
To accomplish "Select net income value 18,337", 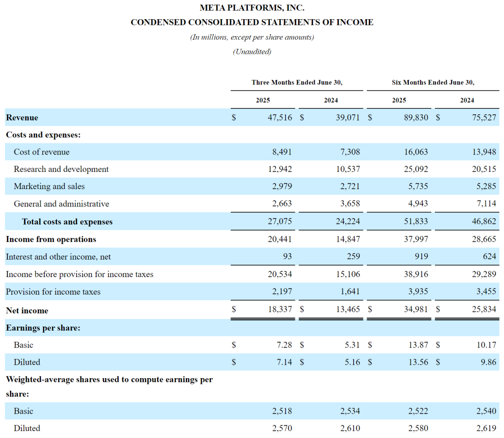I will pyautogui.click(x=280, y=310).
